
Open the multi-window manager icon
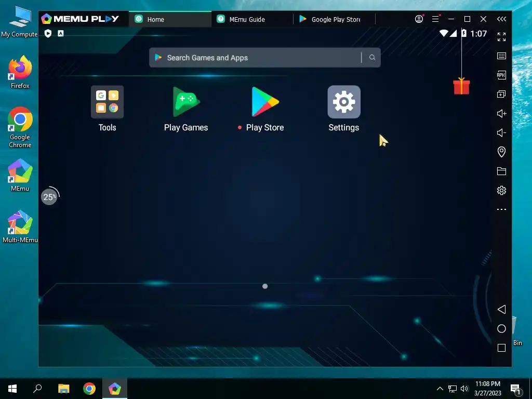click(501, 94)
